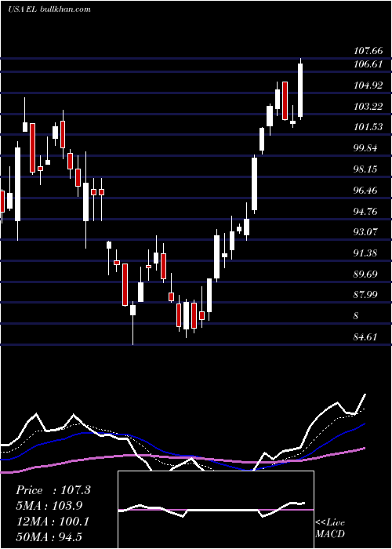Screen dimensions: 392x549
Task: Click the 91.38 price level label
Action: point(365,253)
